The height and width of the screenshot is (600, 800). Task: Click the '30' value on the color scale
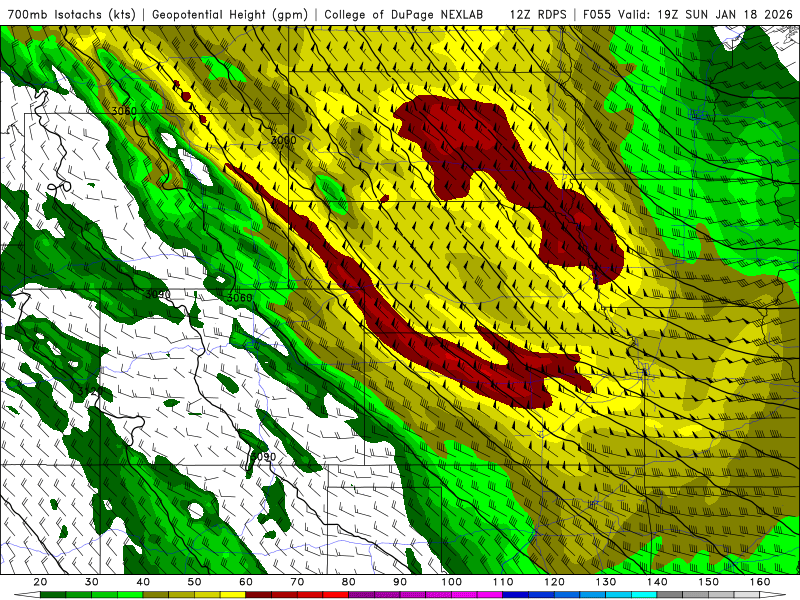(x=92, y=582)
